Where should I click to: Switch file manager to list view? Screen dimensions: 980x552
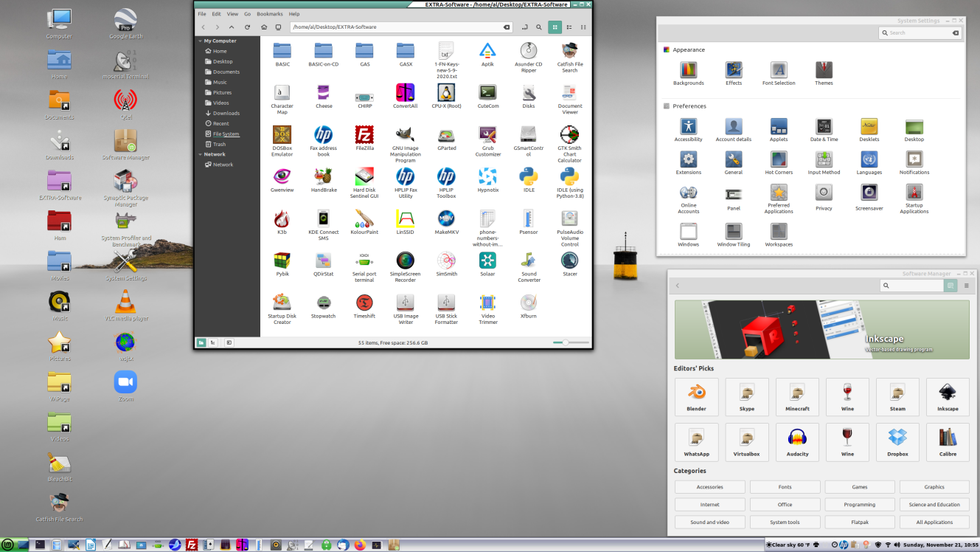(x=569, y=27)
